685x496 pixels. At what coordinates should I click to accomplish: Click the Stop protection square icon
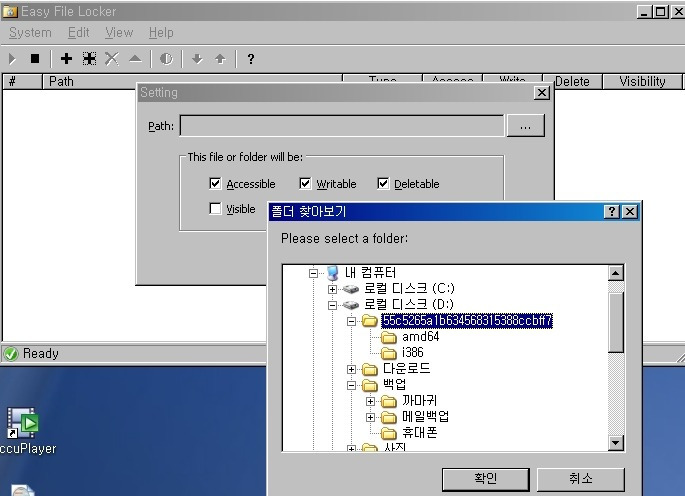pyautogui.click(x=35, y=59)
